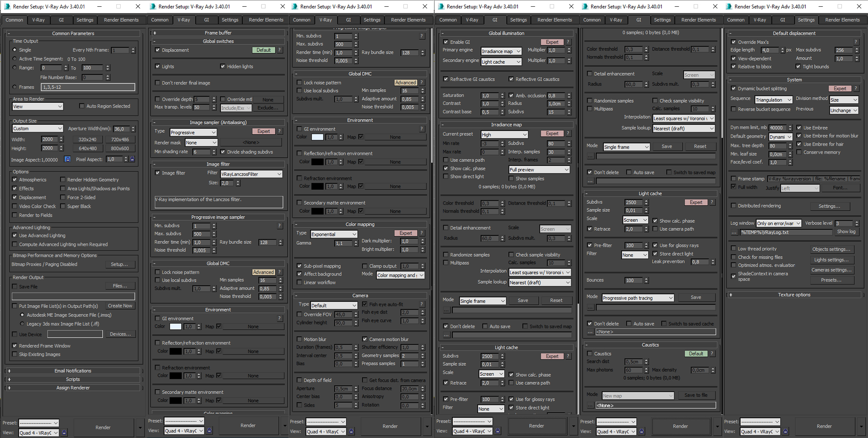Image resolution: width=868 pixels, height=438 pixels.
Task: Open Common tab in window showing Caustics
Action: (592, 20)
